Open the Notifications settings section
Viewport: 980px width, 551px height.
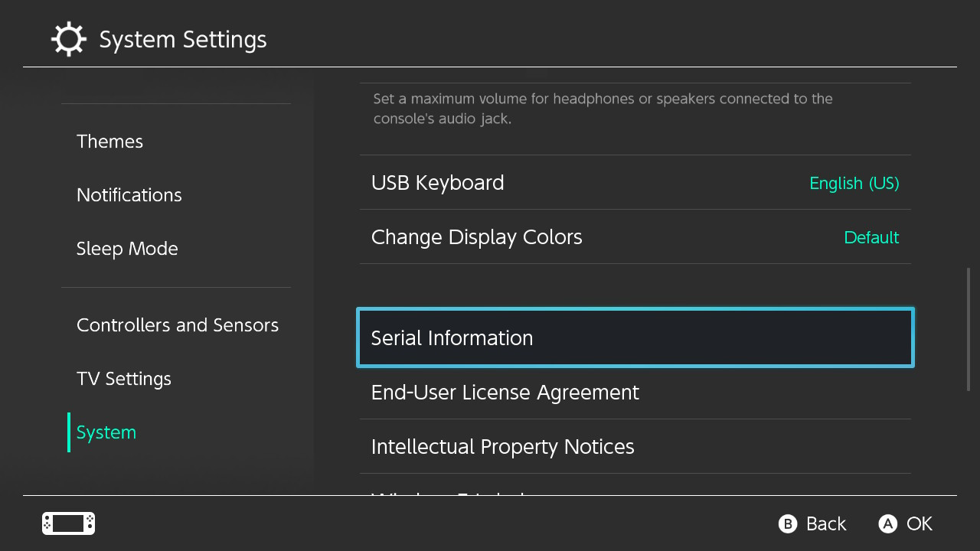pyautogui.click(x=129, y=194)
